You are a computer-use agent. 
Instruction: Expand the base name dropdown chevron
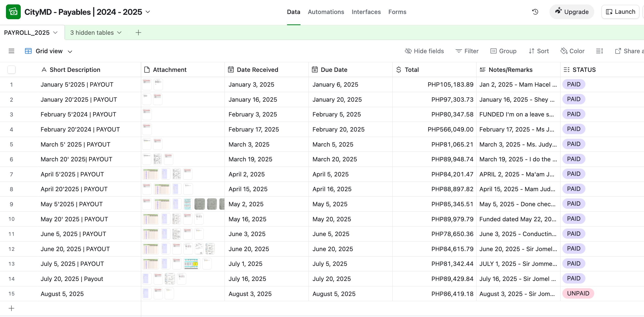point(148,12)
